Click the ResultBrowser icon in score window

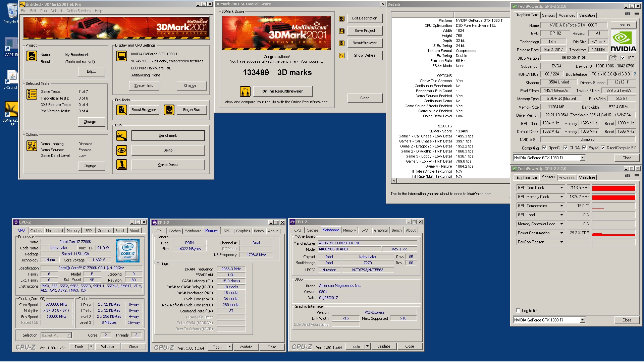342,43
